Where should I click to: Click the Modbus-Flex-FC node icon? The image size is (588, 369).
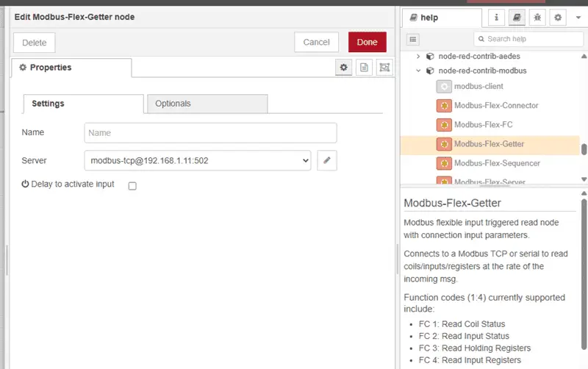tap(444, 125)
